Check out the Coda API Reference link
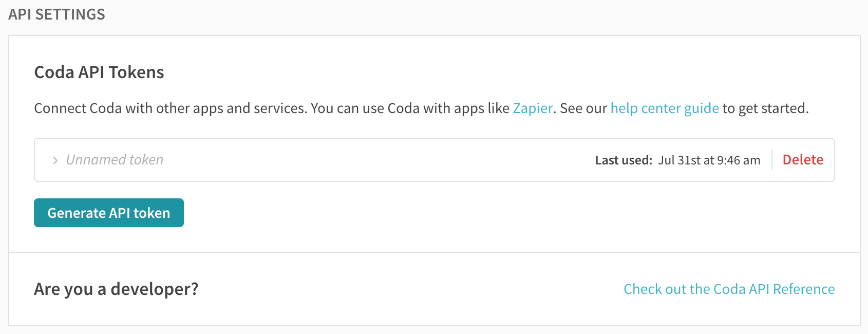Image resolution: width=868 pixels, height=334 pixels. [x=729, y=289]
